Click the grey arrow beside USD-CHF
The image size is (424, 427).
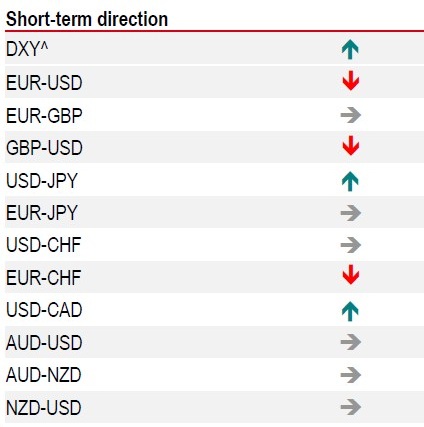pyautogui.click(x=351, y=245)
